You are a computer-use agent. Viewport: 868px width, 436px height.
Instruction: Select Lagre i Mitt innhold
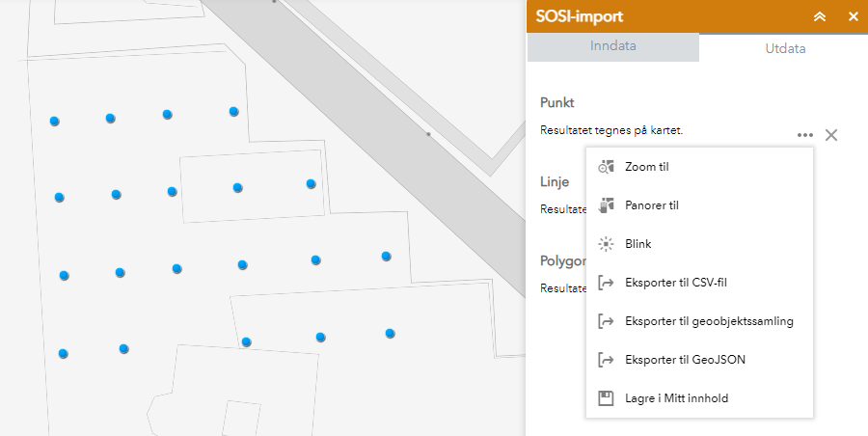(x=699, y=398)
